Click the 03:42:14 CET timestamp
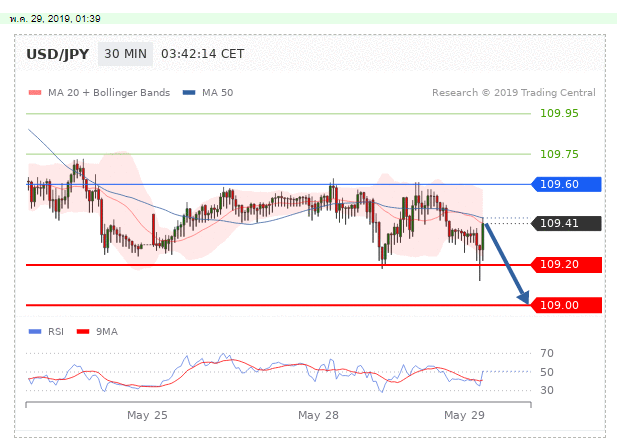This screenshot has width=617, height=445. (203, 54)
